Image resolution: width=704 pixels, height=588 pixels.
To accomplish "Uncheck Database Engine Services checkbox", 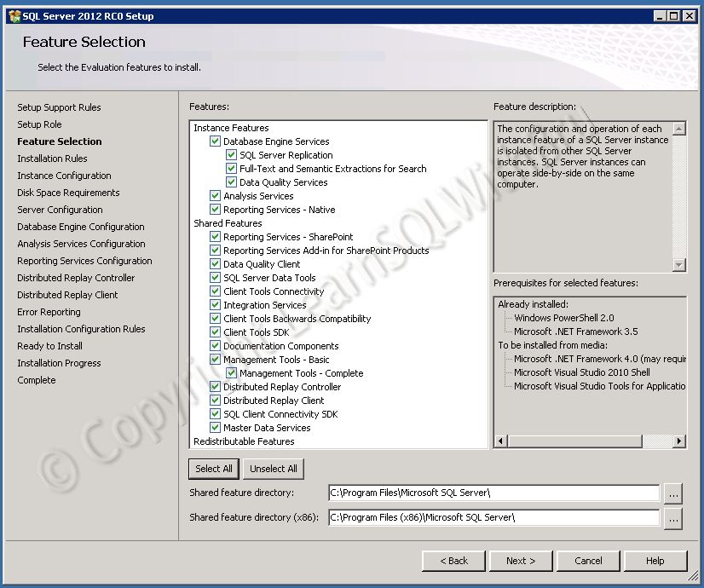I will (x=215, y=141).
